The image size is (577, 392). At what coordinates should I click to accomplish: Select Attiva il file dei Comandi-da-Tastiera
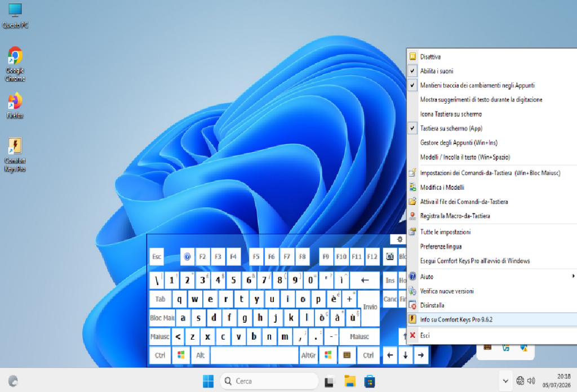(x=492, y=202)
